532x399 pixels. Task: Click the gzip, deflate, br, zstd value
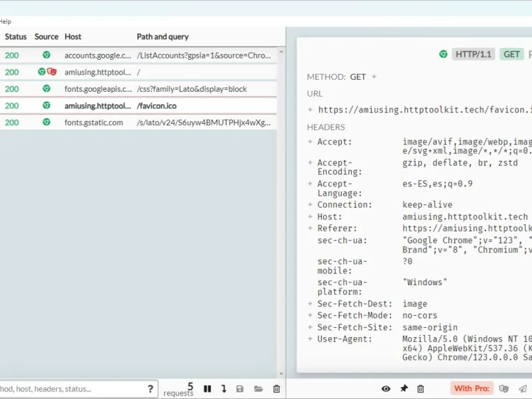pos(460,163)
